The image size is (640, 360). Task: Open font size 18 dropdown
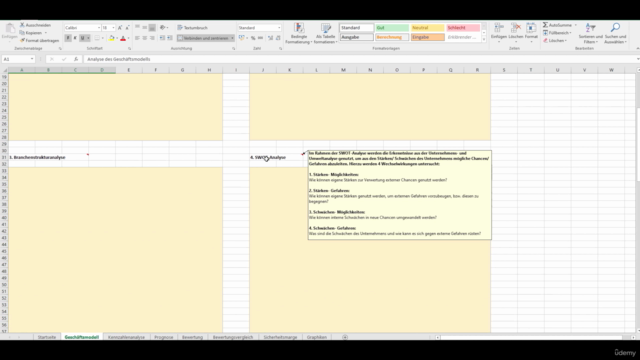click(113, 28)
